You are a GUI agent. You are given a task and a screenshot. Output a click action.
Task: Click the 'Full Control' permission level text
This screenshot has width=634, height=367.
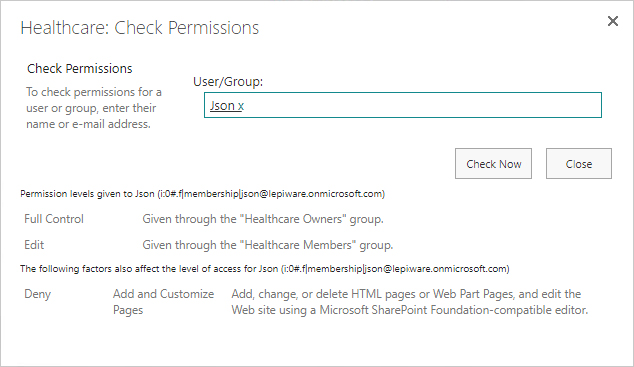(54, 219)
